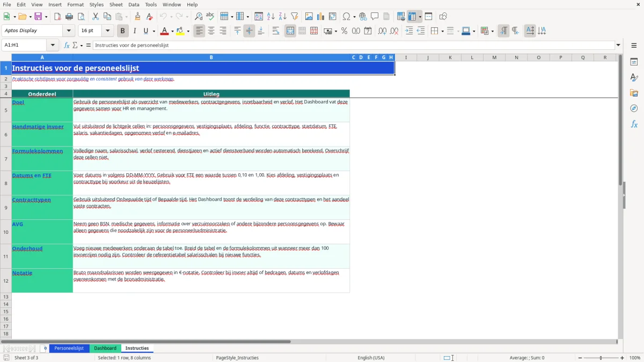The width and height of the screenshot is (644, 362).
Task: Insert Image icon in toolbar
Action: [x=309, y=17]
